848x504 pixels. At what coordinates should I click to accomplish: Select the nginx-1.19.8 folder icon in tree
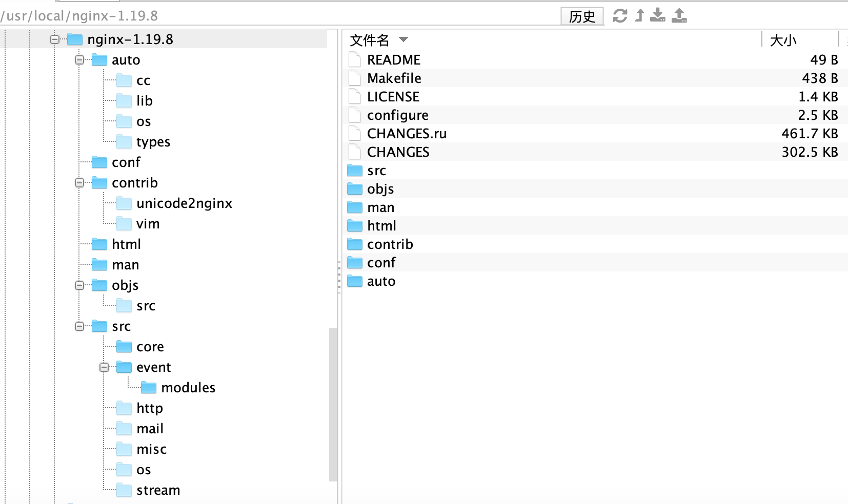tap(75, 39)
